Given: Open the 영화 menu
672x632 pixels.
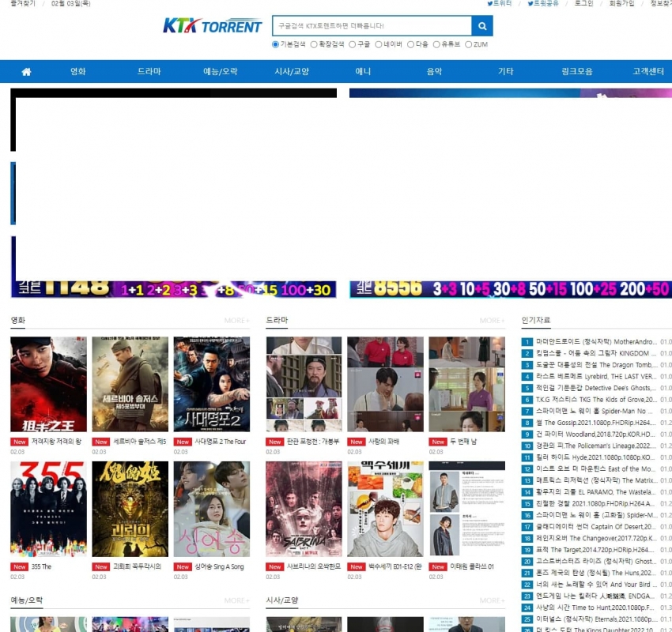Looking at the screenshot, I should point(78,72).
